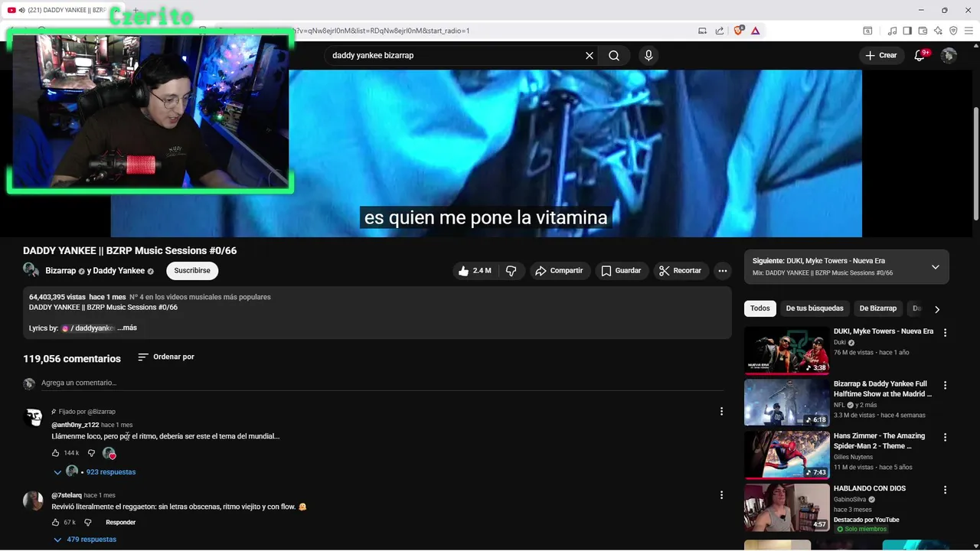Viewport: 980px width, 551px height.
Task: Clear the search box with the X icon
Action: coord(590,56)
